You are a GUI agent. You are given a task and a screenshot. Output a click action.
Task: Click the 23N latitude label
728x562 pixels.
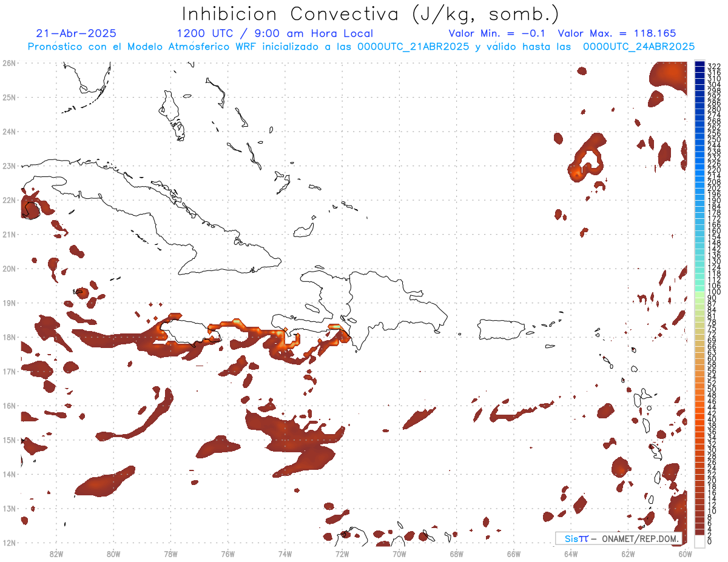point(9,166)
